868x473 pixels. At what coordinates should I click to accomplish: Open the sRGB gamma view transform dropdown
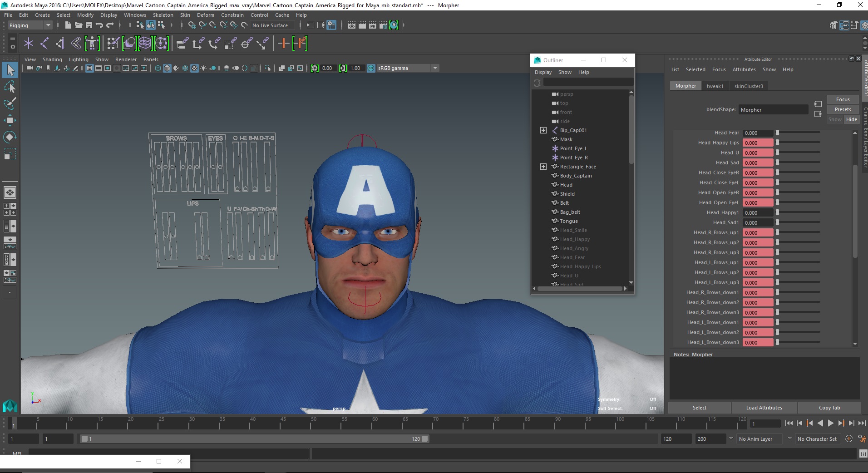pyautogui.click(x=435, y=68)
